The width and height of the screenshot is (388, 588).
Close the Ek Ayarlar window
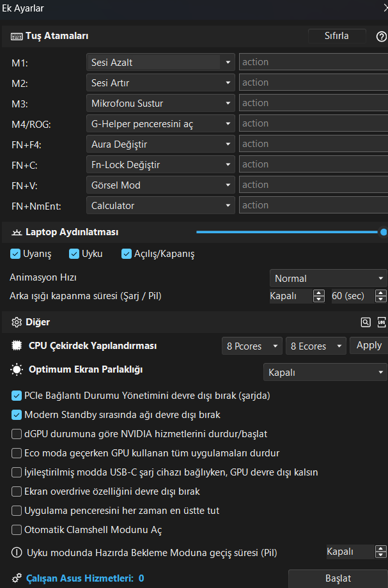tap(385, 8)
